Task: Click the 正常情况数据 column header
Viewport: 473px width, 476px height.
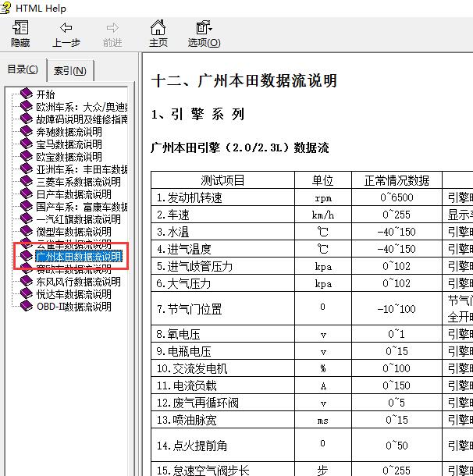Action: [x=397, y=180]
